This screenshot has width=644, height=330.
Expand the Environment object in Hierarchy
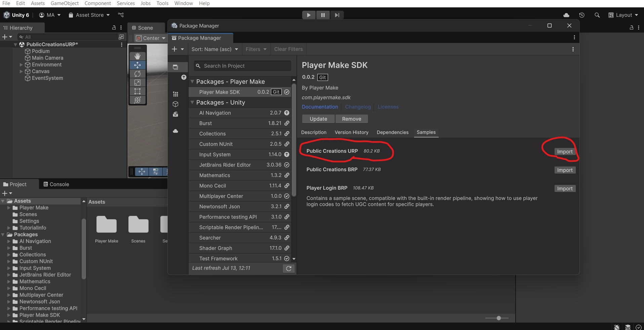[21, 65]
